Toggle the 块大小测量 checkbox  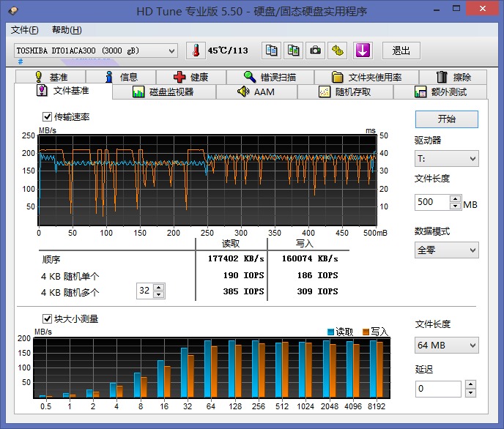[48, 319]
